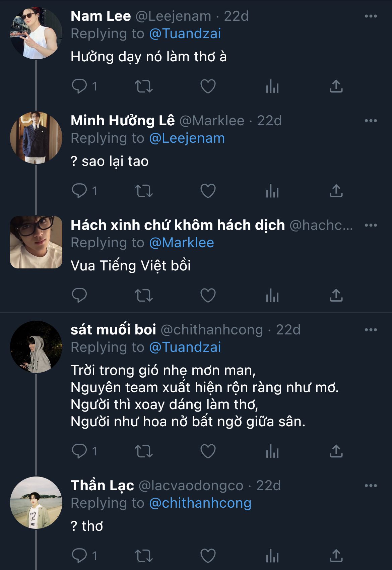View analytics for sát muối boi's poem tweet

click(272, 451)
